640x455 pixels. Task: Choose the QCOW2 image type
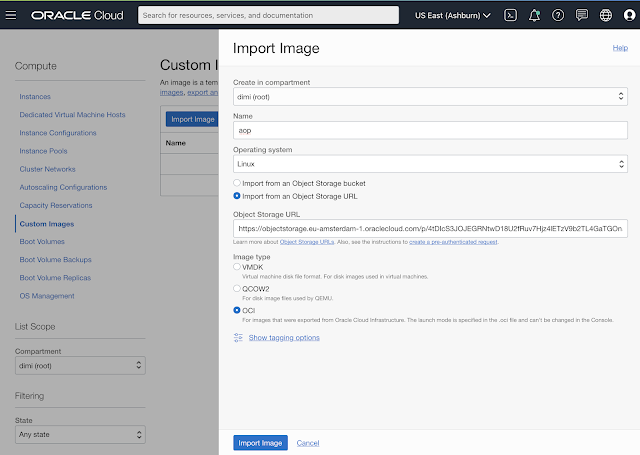(237, 288)
